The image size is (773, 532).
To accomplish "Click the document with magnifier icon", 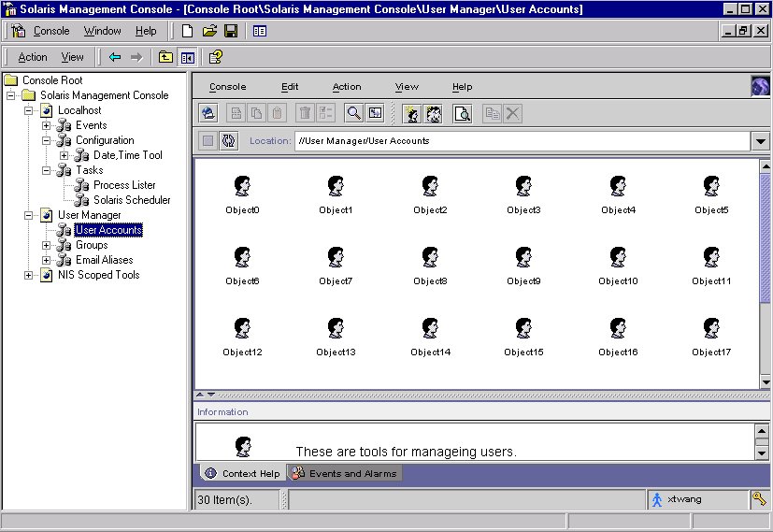I will [463, 114].
